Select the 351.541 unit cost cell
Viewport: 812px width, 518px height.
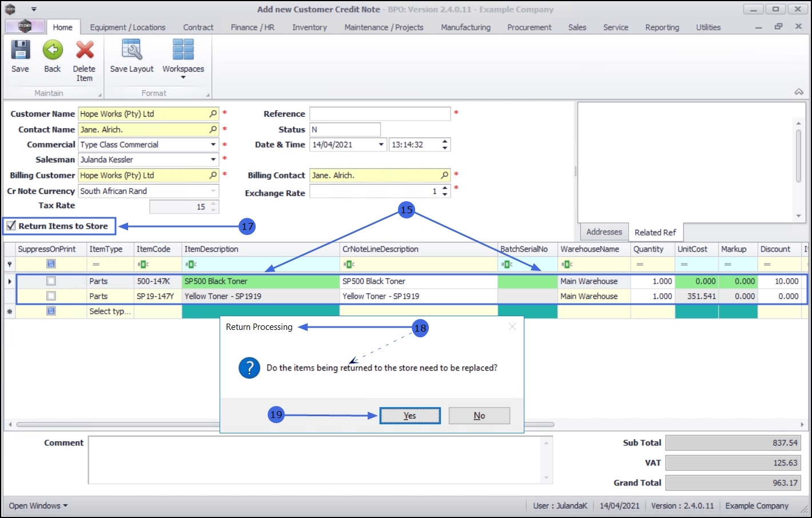pyautogui.click(x=696, y=296)
